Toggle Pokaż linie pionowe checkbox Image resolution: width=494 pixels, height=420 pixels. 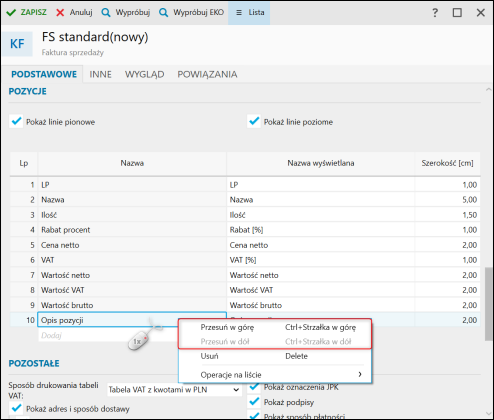coord(16,121)
